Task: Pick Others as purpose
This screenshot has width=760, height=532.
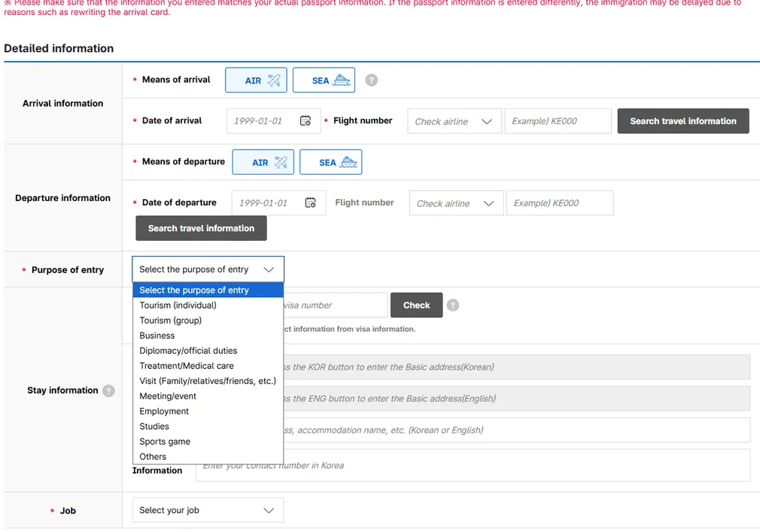Action: [x=208, y=457]
